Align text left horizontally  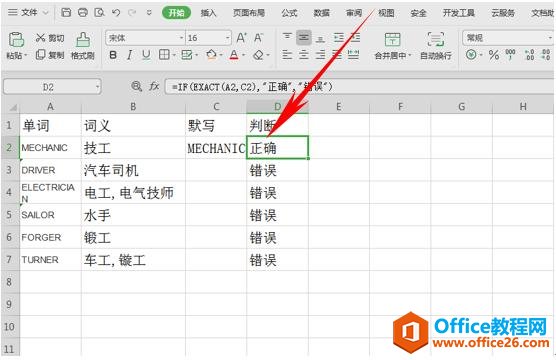click(287, 55)
